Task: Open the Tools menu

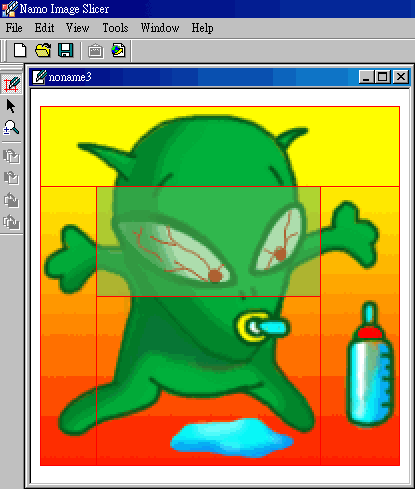Action: (115, 28)
